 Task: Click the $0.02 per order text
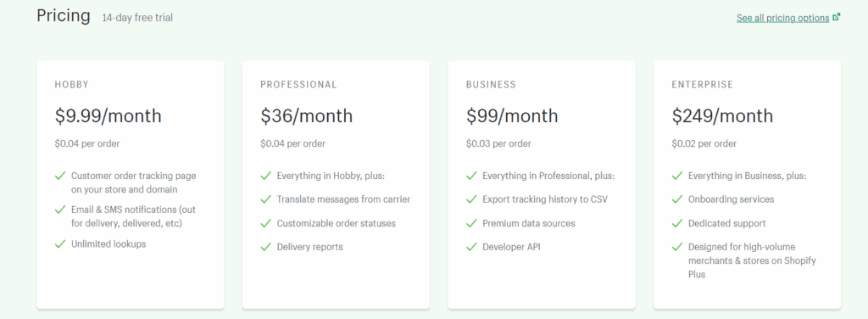pyautogui.click(x=704, y=144)
